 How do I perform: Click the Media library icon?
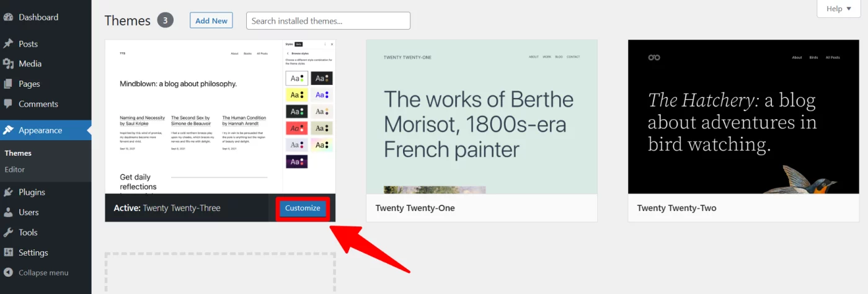8,64
